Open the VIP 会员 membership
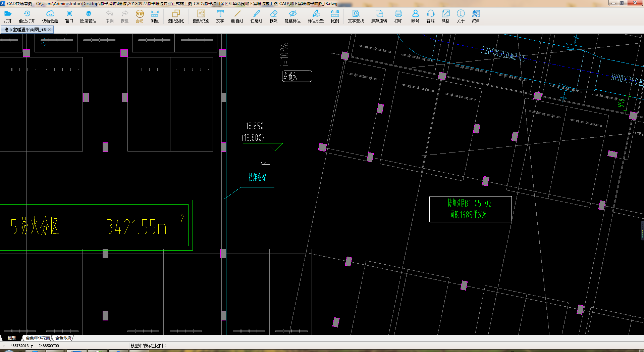The width and height of the screenshot is (644, 352). tap(140, 16)
